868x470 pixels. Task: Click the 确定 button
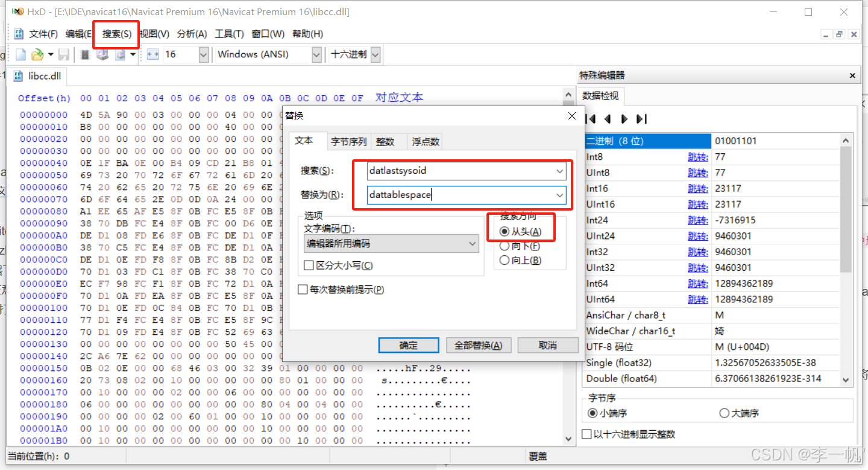click(x=409, y=345)
